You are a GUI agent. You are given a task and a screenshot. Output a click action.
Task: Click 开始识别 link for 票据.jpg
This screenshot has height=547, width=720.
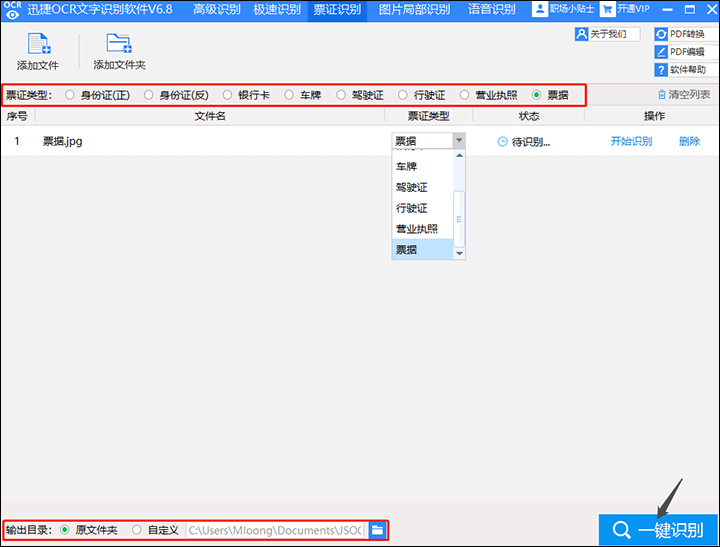pos(631,141)
